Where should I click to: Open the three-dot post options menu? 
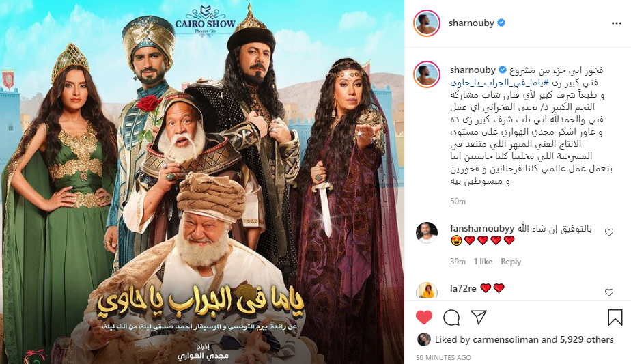pos(616,23)
